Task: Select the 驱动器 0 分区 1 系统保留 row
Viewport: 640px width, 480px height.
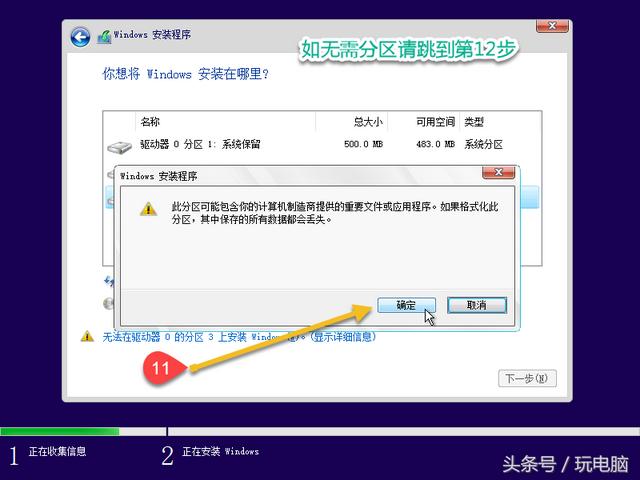Action: 300,145
